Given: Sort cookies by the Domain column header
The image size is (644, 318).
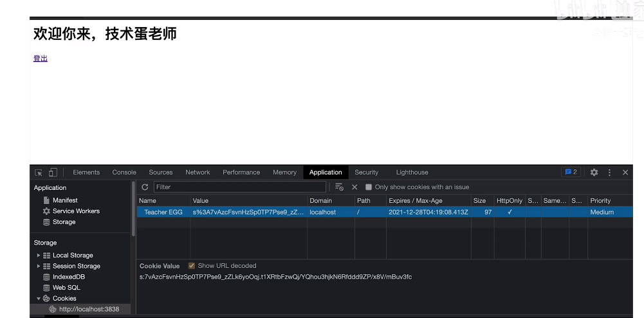Looking at the screenshot, I should (331, 200).
